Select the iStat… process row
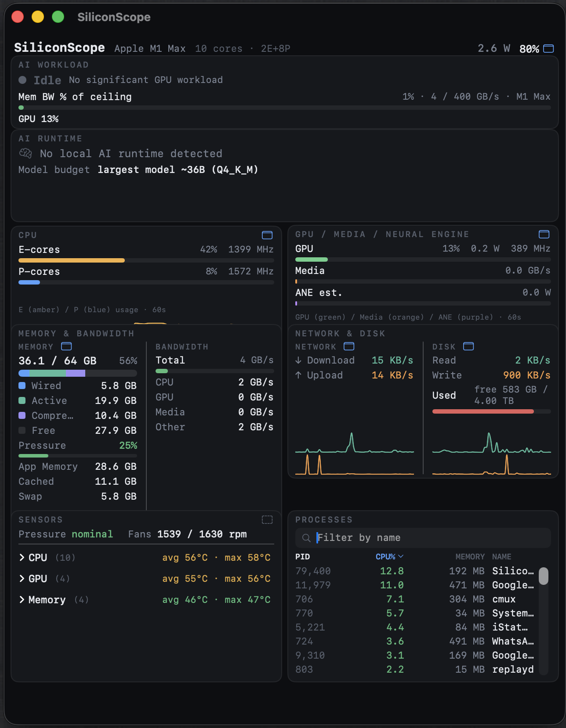 click(x=414, y=627)
